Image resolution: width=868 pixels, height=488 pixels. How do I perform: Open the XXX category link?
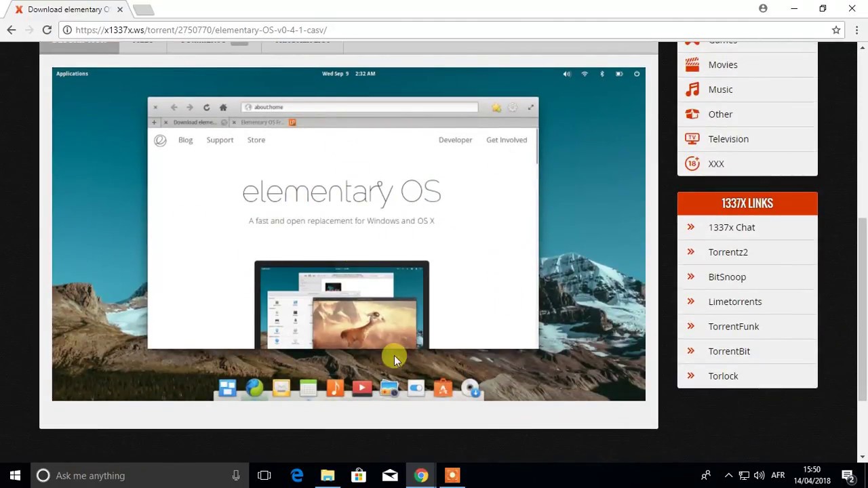click(x=716, y=163)
